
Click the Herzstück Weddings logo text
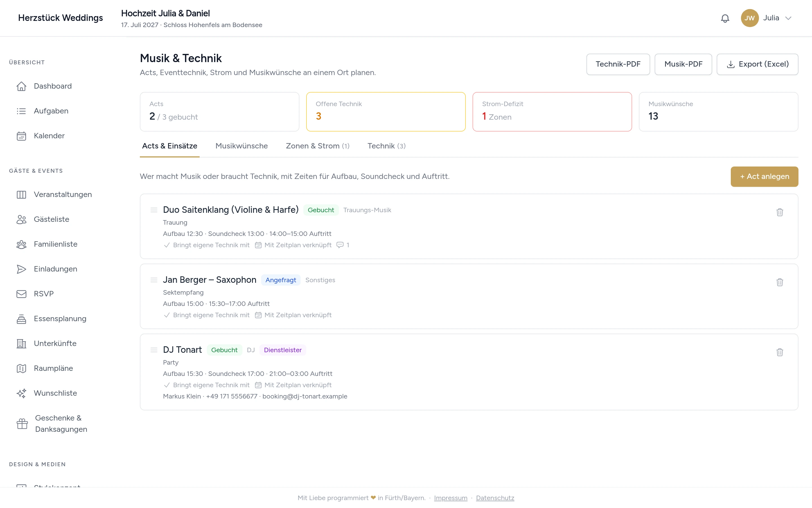(60, 18)
